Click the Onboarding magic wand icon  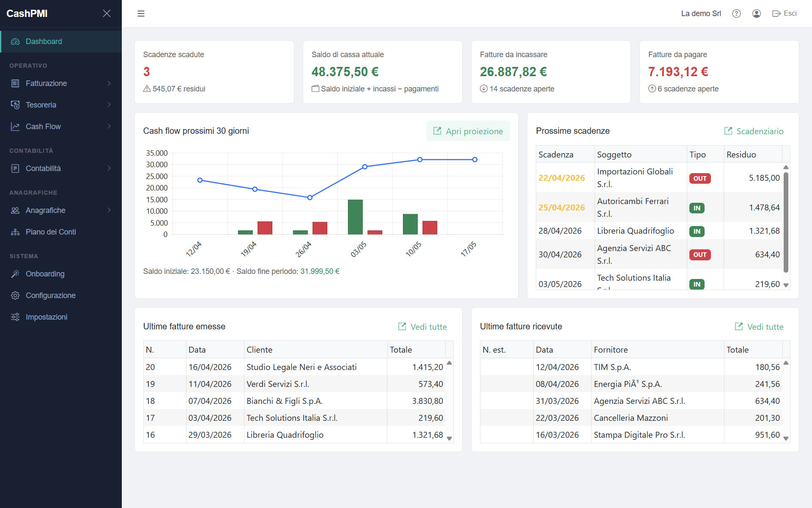click(15, 274)
